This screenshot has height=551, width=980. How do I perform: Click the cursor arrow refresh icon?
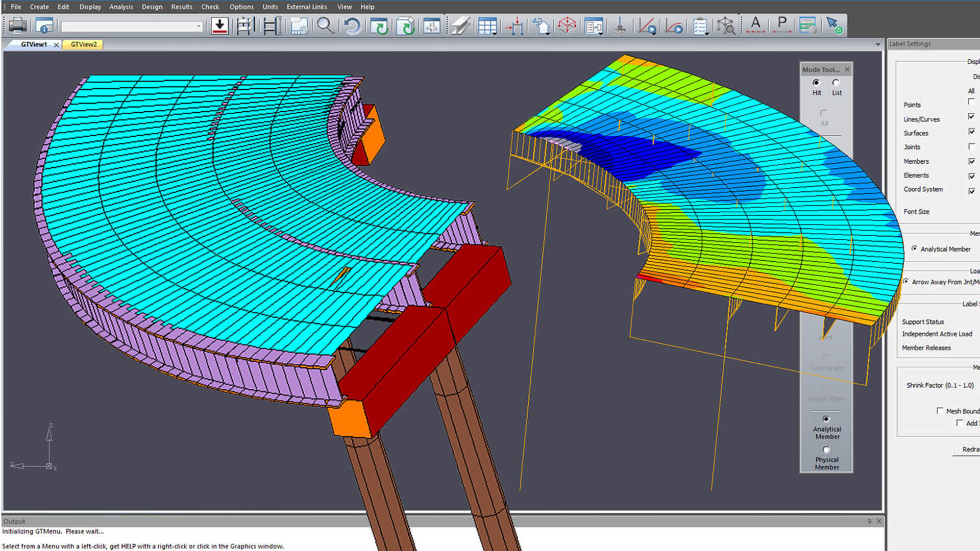coord(834,26)
